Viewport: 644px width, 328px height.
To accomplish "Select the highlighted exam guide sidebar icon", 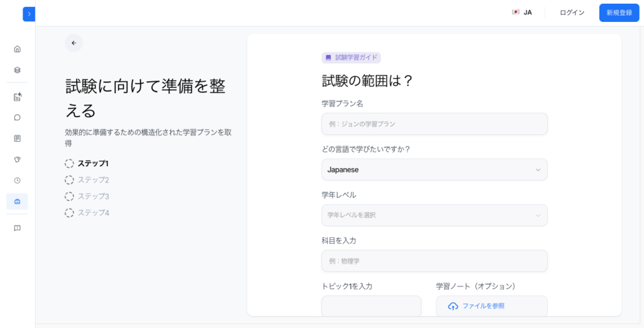I will click(x=17, y=201).
